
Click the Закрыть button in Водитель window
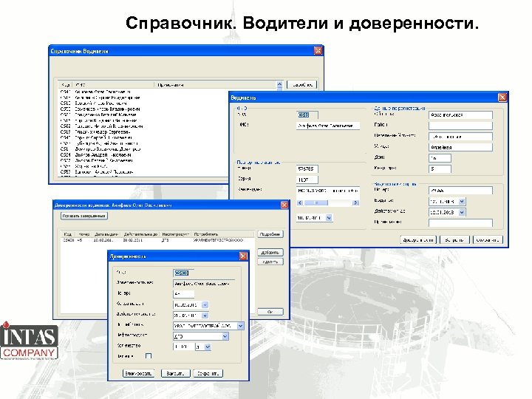[454, 240]
